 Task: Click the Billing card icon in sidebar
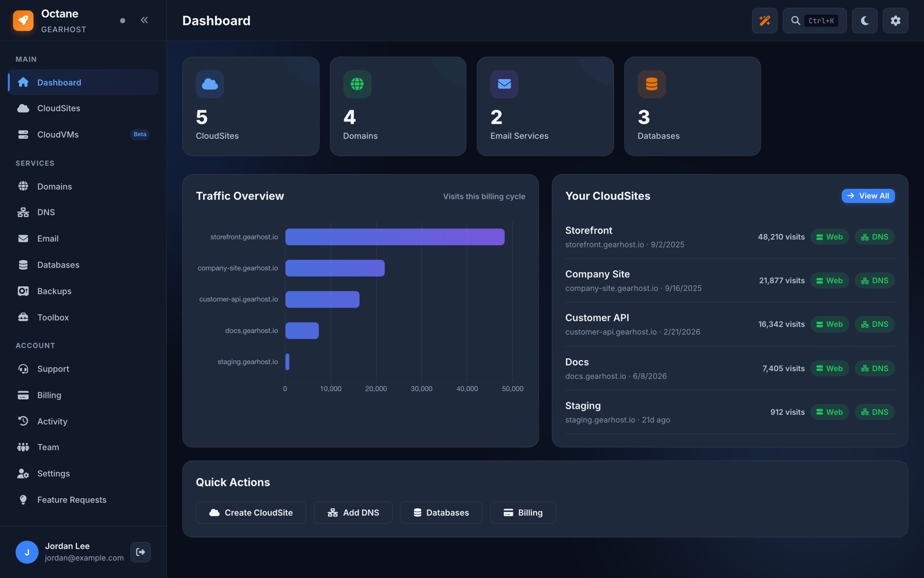pyautogui.click(x=23, y=395)
